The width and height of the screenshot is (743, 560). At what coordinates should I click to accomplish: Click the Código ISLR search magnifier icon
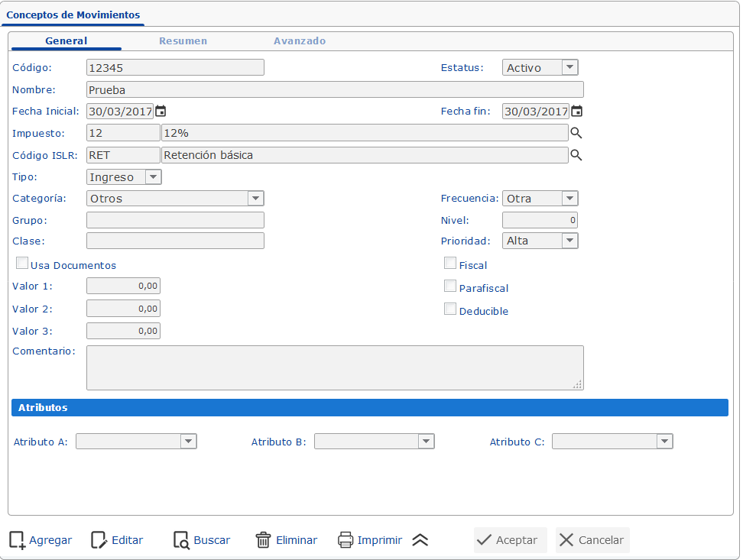pyautogui.click(x=576, y=155)
